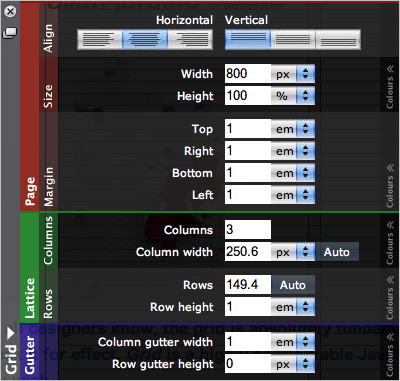Select horizontal left alignment
Viewport: 400px width, 381px height.
click(99, 40)
